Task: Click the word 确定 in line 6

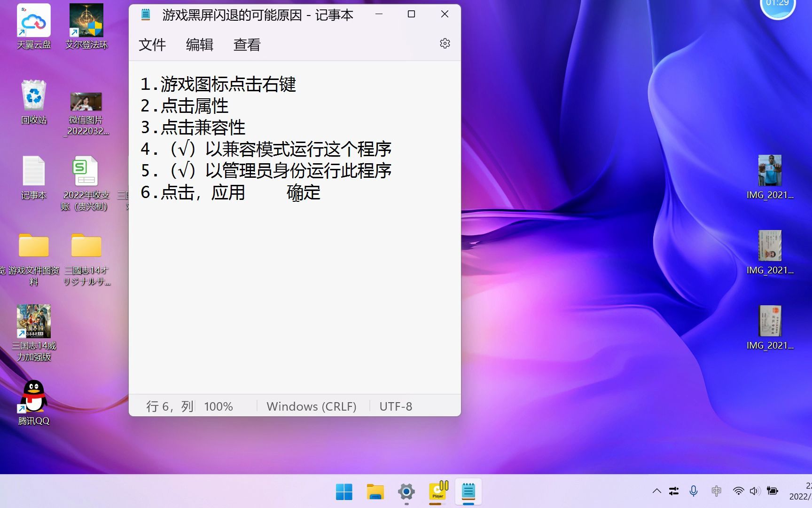Action: pos(304,192)
